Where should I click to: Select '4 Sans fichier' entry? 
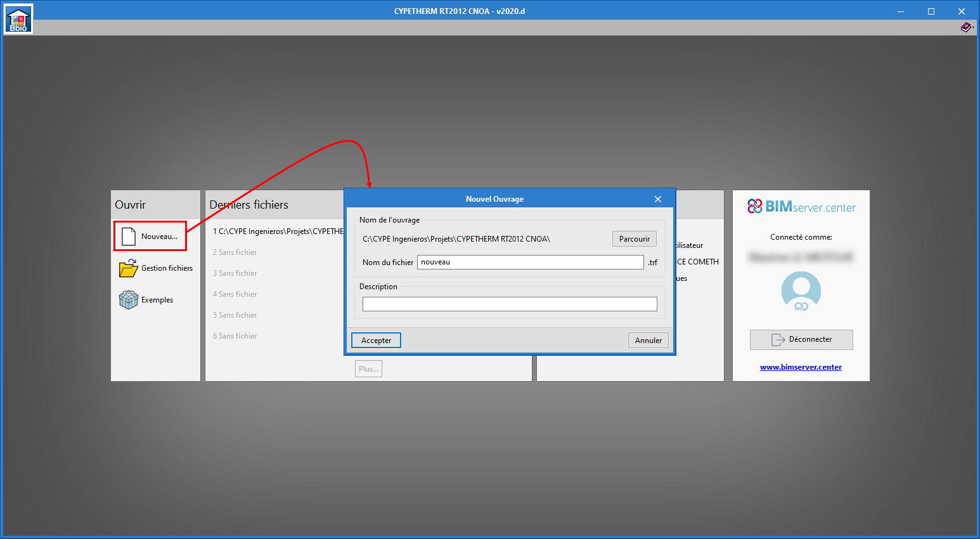click(235, 294)
